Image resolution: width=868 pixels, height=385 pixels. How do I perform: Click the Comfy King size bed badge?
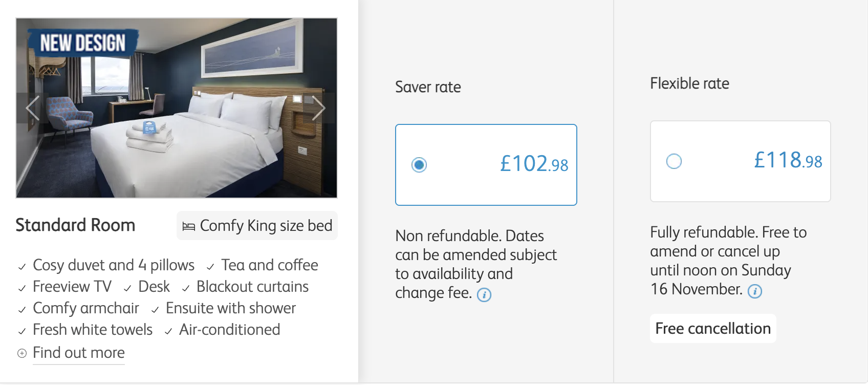[x=257, y=226]
